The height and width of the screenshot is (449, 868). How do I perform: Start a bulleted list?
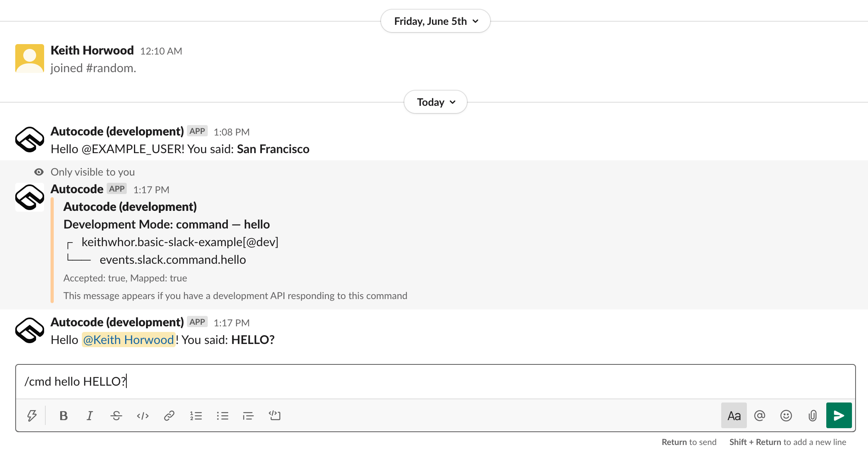tap(222, 416)
